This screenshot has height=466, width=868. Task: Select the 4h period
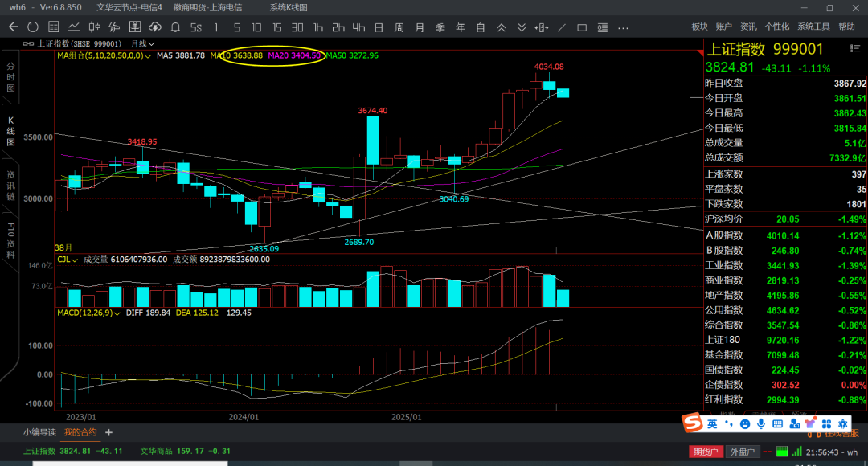(358, 27)
